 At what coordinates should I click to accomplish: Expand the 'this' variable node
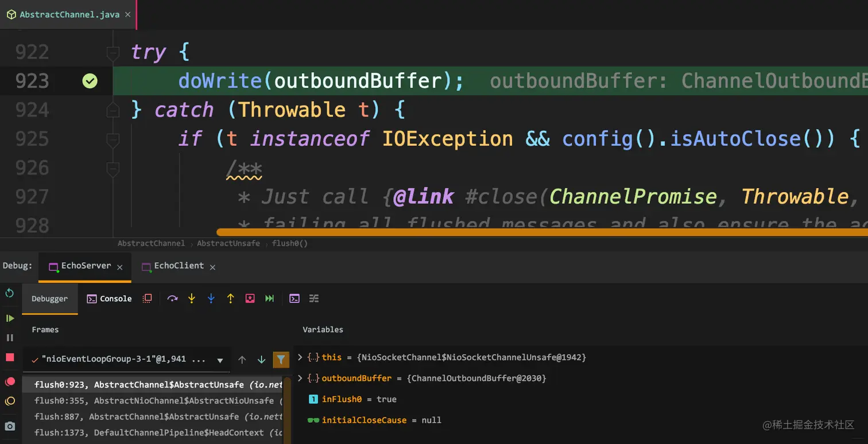(x=300, y=357)
